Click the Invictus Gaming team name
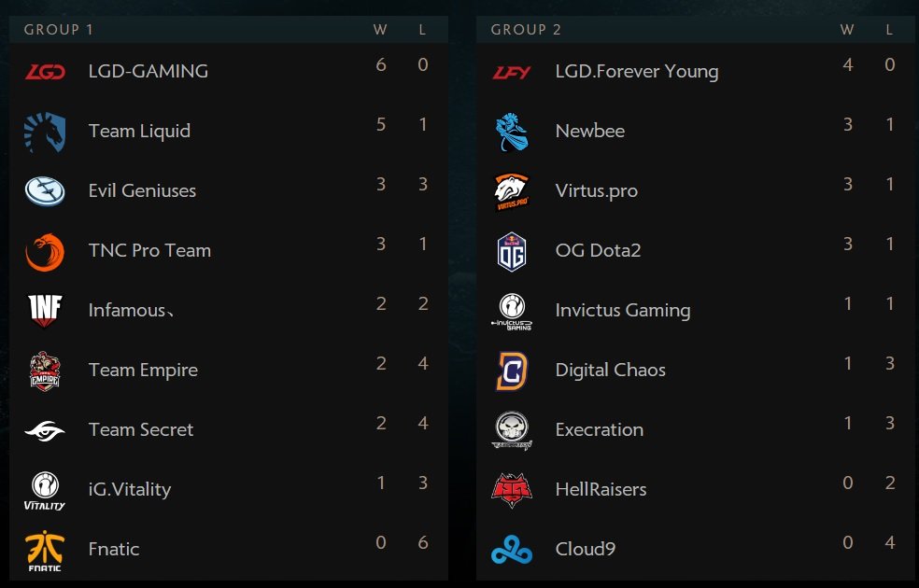This screenshot has width=919, height=588. pyautogui.click(x=622, y=310)
